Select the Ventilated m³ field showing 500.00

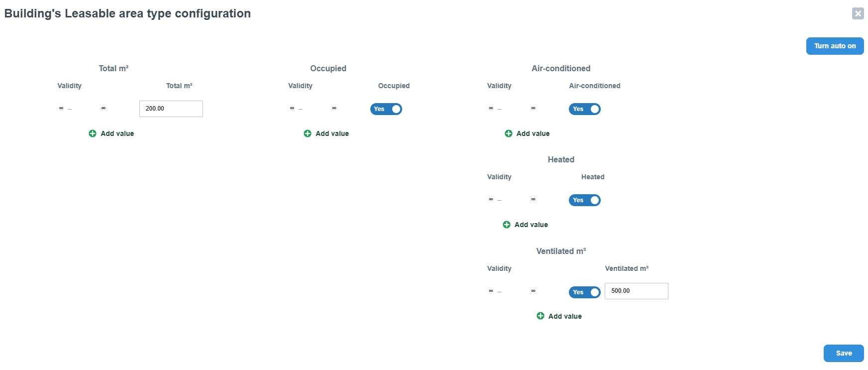click(637, 291)
